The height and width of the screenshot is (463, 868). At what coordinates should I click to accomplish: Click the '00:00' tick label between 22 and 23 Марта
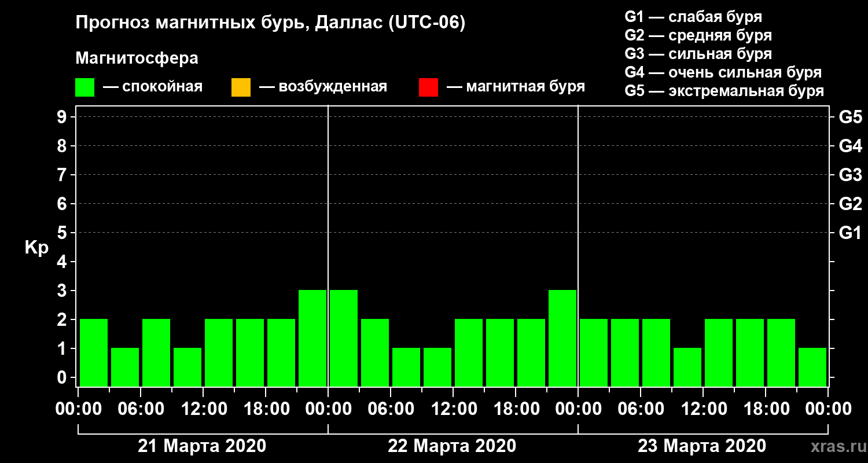point(578,409)
